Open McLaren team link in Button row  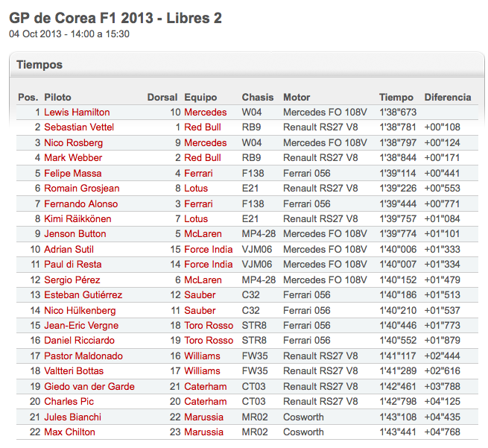click(x=203, y=233)
